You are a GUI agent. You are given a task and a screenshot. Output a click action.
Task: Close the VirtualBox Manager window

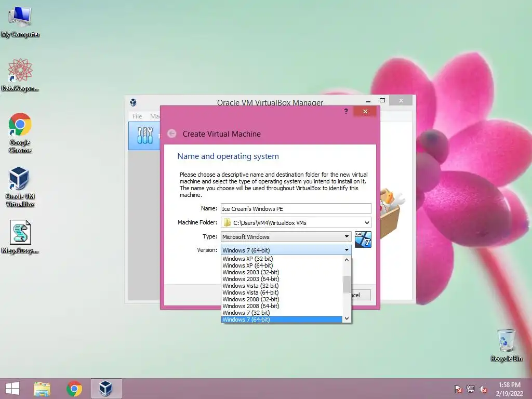401,100
